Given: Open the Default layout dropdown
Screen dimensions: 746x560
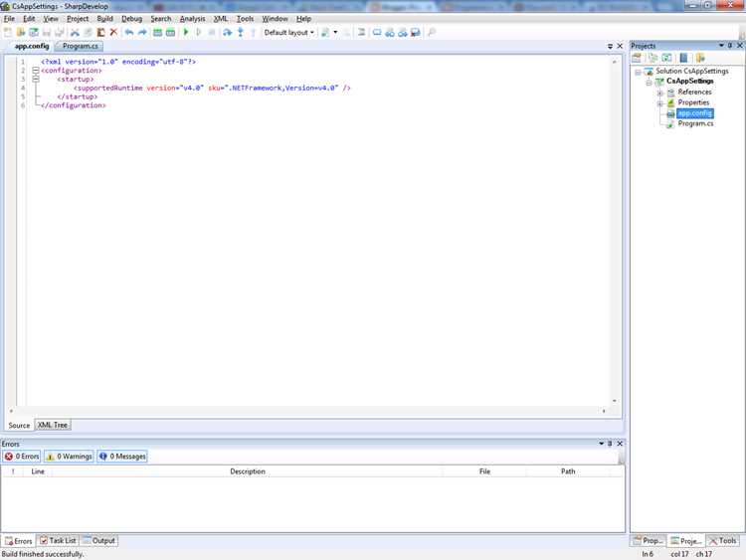Looking at the screenshot, I should pos(288,33).
